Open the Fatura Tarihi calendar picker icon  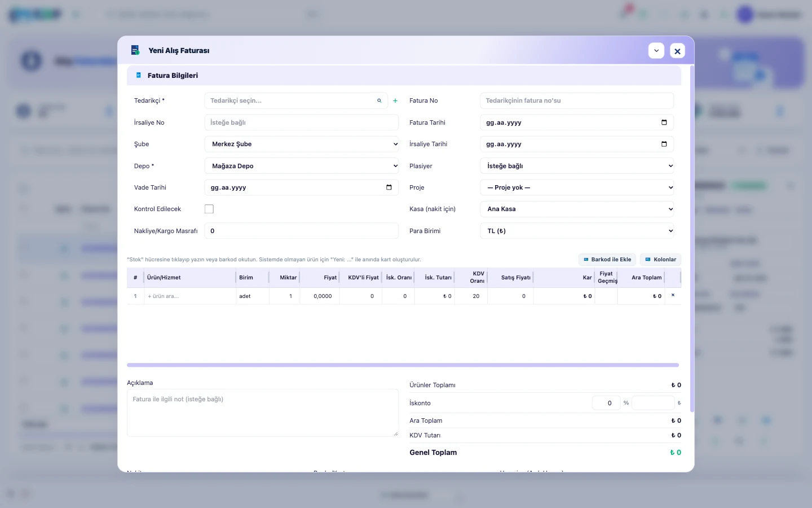664,122
